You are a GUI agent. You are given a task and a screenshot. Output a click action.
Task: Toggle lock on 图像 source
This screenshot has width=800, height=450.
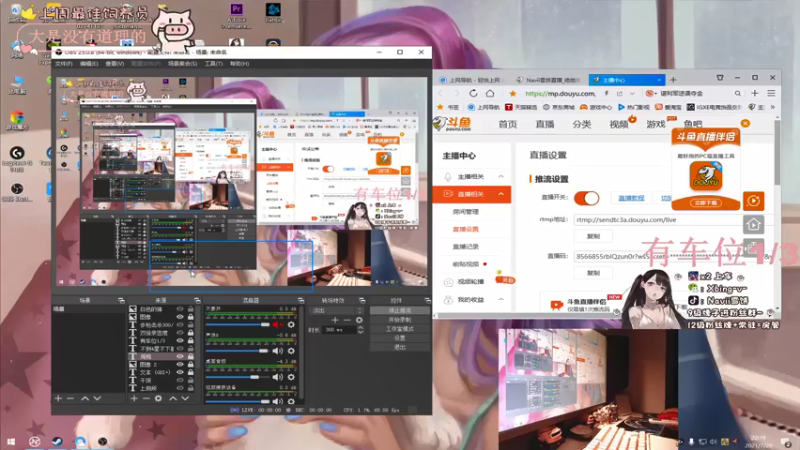click(190, 317)
